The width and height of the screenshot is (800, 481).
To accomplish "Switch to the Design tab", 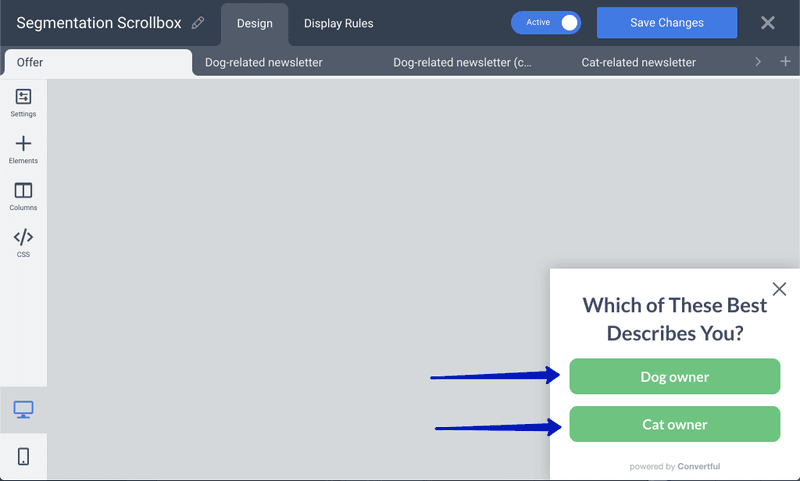I will coord(255,24).
